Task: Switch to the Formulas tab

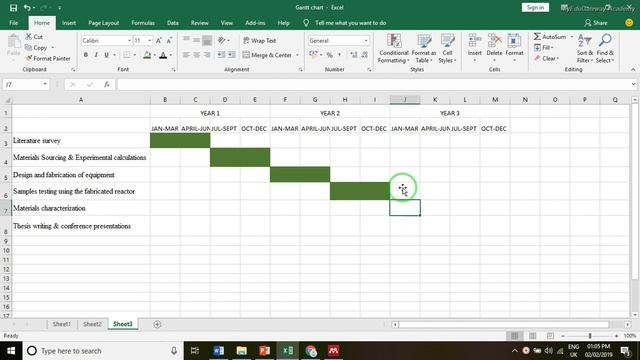Action: point(143,23)
